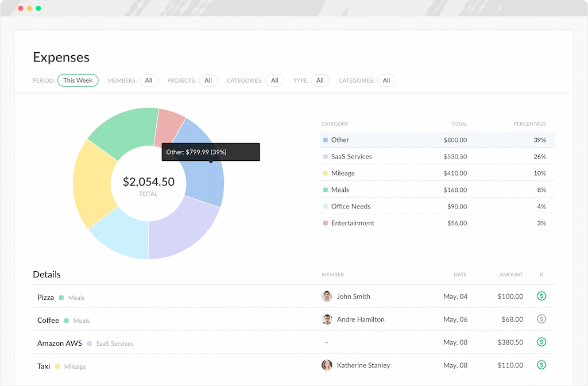Sort expenses by the Amount column header
The image size is (588, 386).
(510, 275)
